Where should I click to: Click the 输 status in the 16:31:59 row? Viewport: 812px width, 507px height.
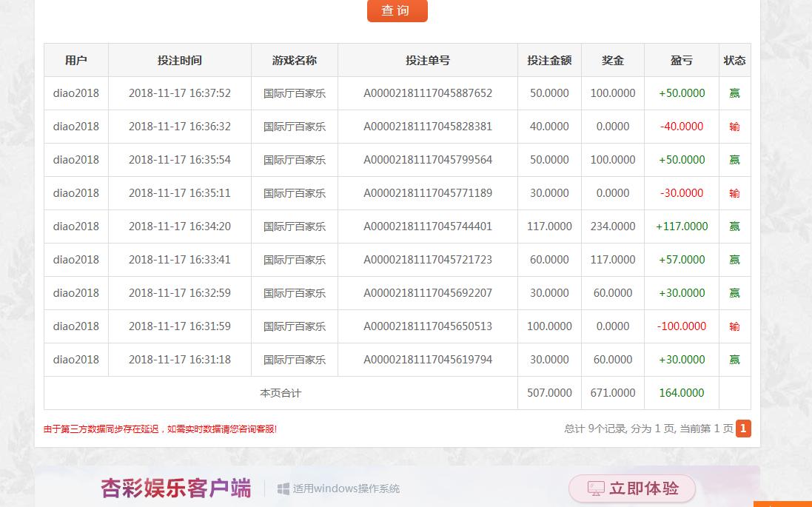[x=734, y=326]
